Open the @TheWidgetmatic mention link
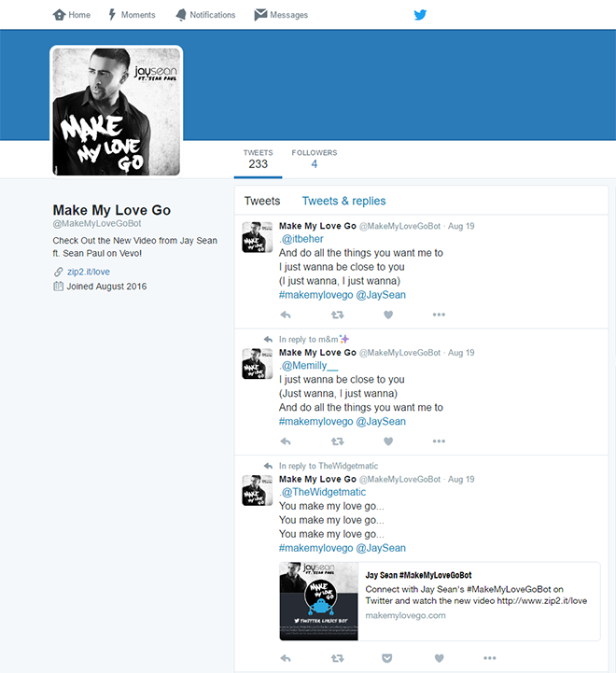 [x=322, y=492]
